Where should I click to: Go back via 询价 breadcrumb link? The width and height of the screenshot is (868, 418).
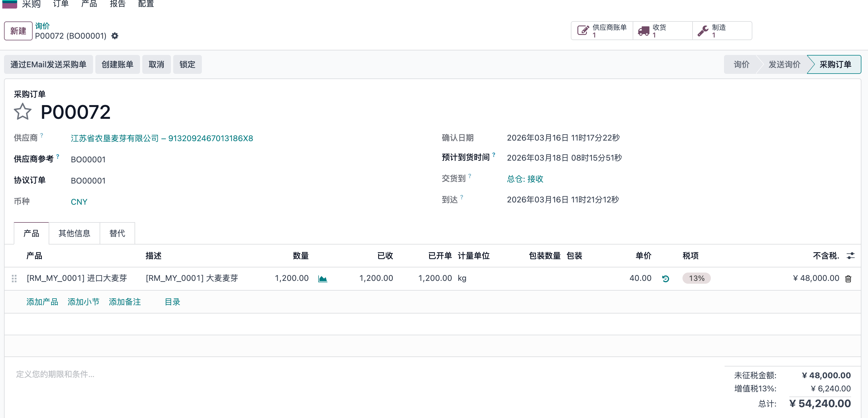42,26
